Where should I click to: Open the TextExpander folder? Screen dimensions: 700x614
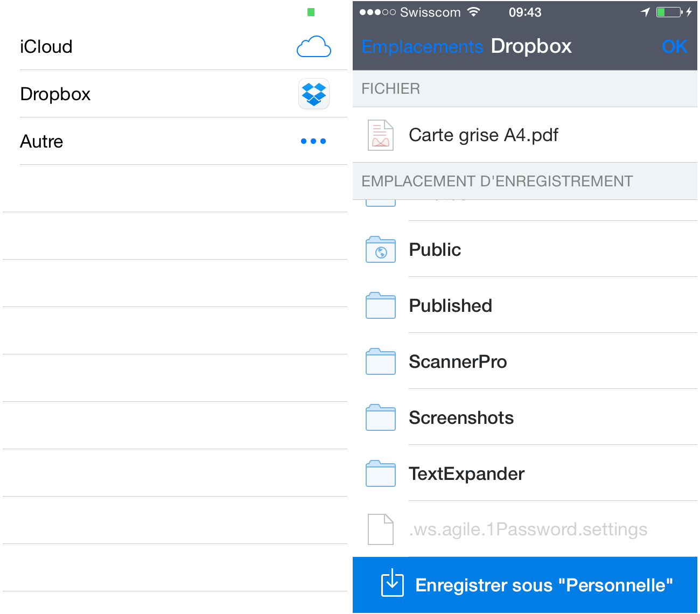(x=525, y=473)
